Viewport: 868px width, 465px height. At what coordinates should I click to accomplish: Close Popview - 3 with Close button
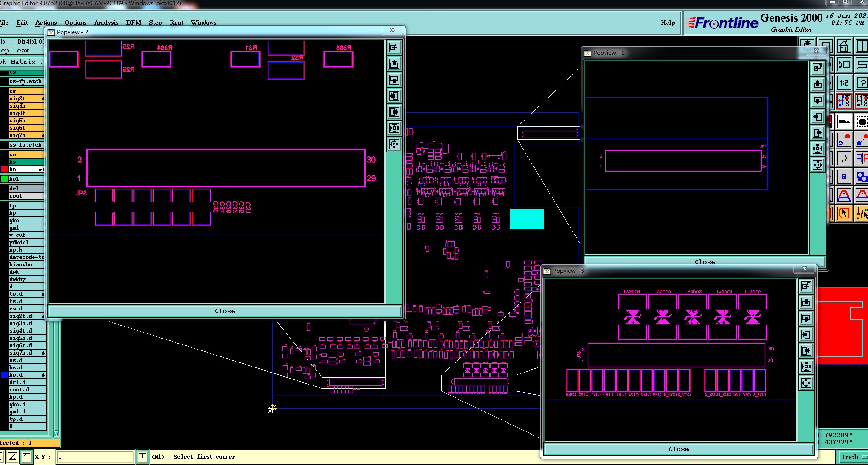point(679,449)
